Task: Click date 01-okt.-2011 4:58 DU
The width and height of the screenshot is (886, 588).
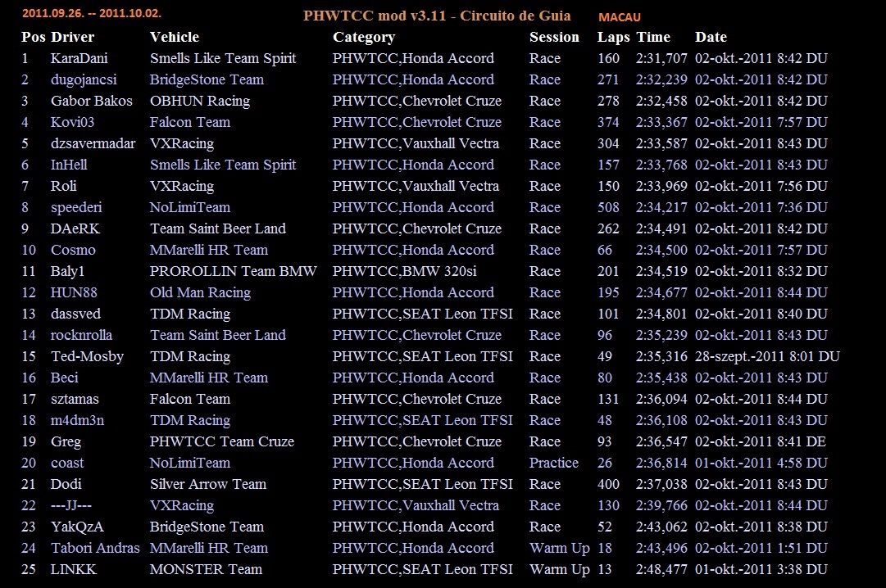Action: click(761, 464)
